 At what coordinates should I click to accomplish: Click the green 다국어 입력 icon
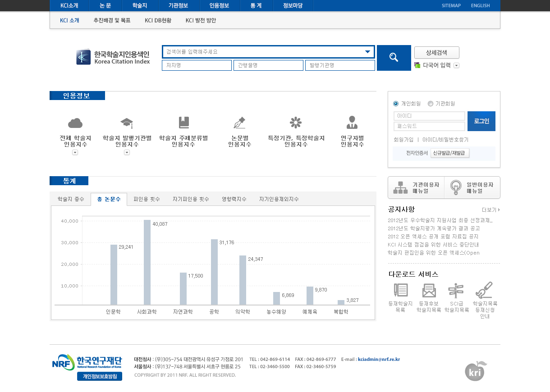coord(417,65)
